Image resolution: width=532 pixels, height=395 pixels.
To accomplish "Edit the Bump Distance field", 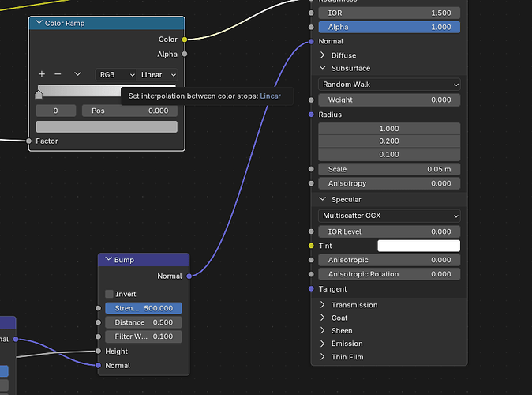I will point(144,322).
